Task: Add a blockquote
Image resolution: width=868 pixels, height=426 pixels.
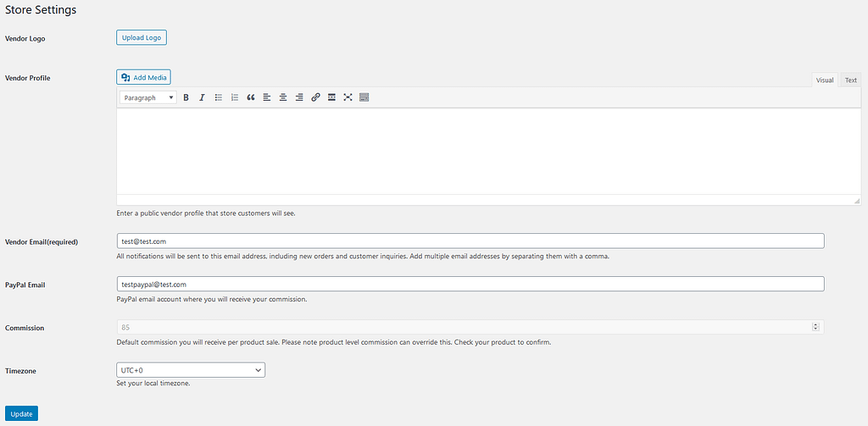Action: [251, 97]
